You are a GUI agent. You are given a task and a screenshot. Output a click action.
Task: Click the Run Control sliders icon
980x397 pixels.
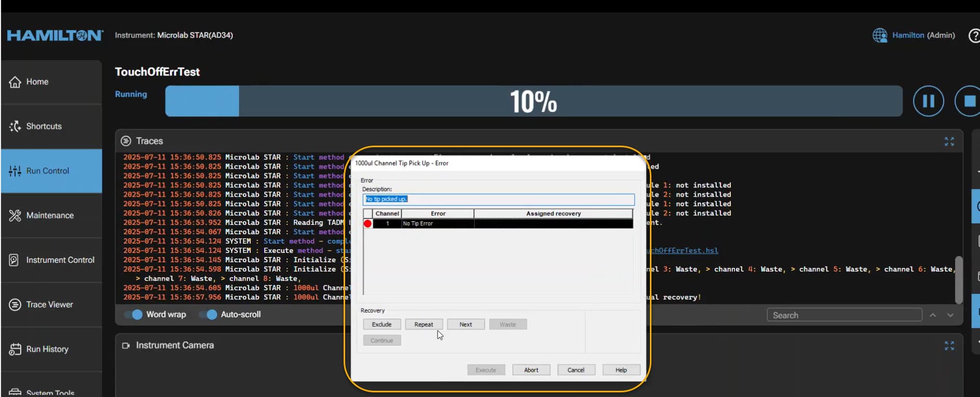15,171
